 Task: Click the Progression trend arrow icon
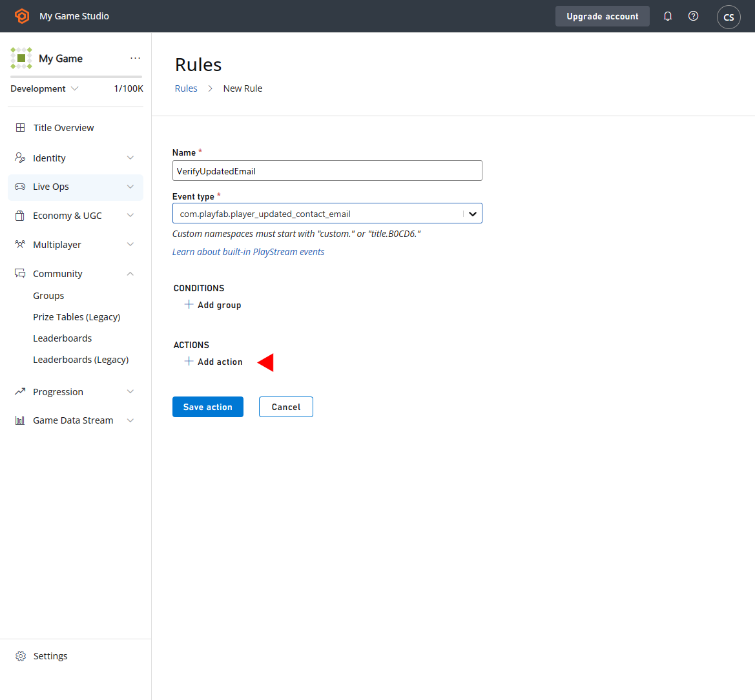click(20, 391)
